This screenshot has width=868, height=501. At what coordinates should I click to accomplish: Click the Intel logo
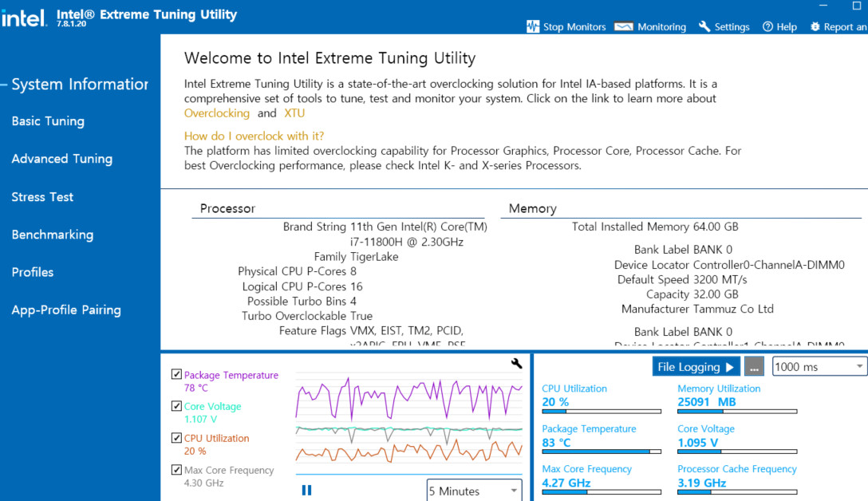pos(23,18)
